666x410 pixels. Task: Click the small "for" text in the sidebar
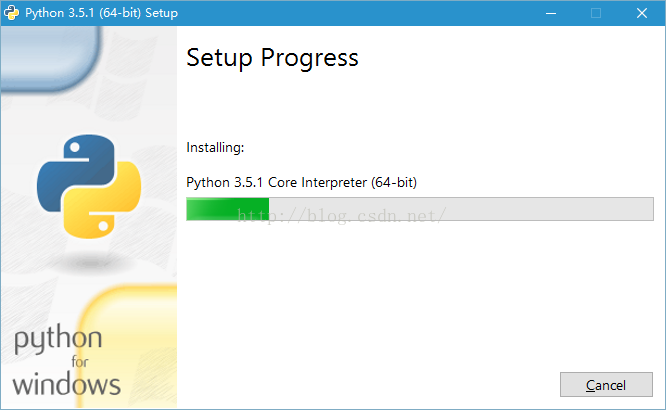pyautogui.click(x=80, y=362)
